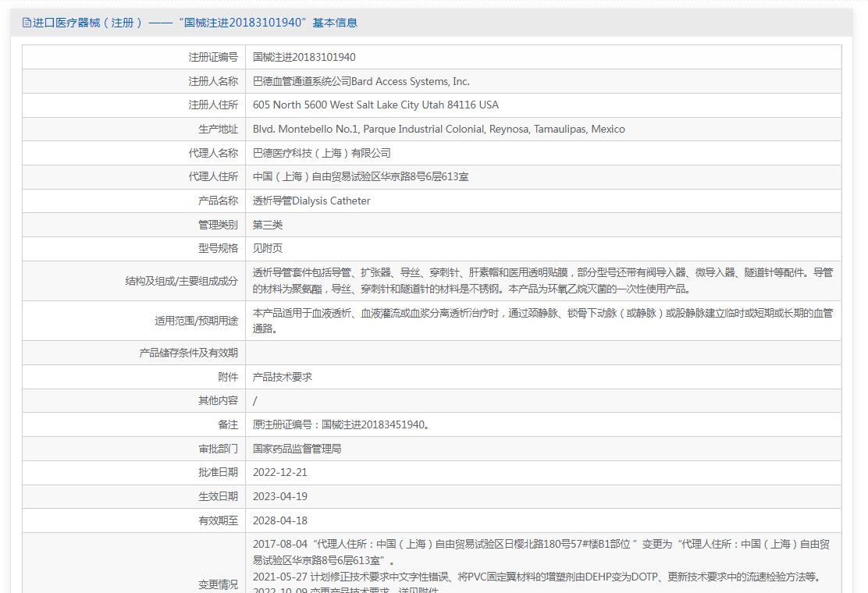The height and width of the screenshot is (593, 868).
Task: Click the 批准日期 row label
Action: click(x=218, y=472)
